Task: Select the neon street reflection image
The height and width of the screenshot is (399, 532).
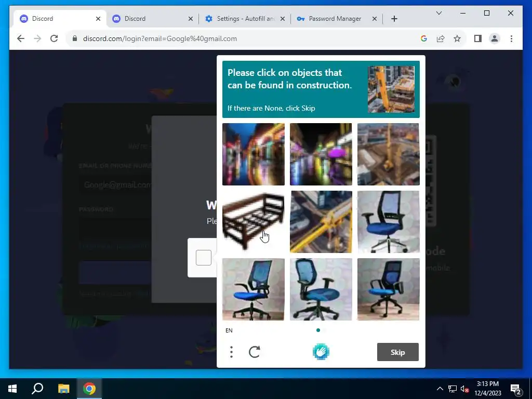Action: (x=254, y=154)
